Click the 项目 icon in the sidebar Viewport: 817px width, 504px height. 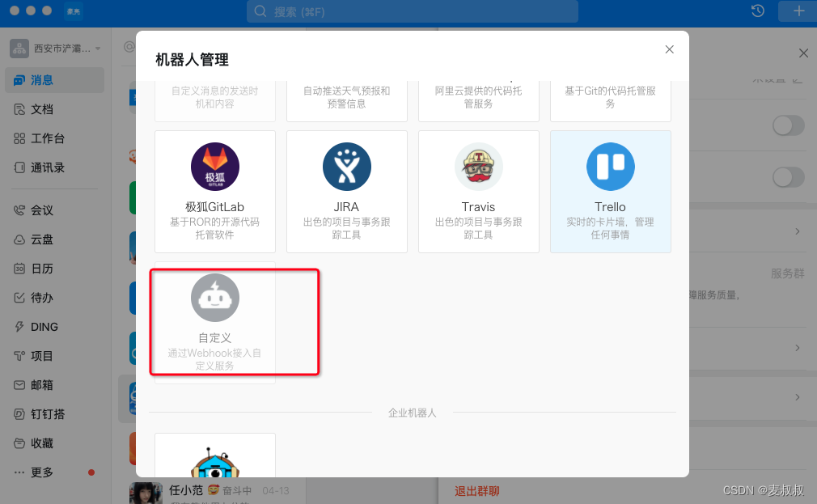(19, 356)
